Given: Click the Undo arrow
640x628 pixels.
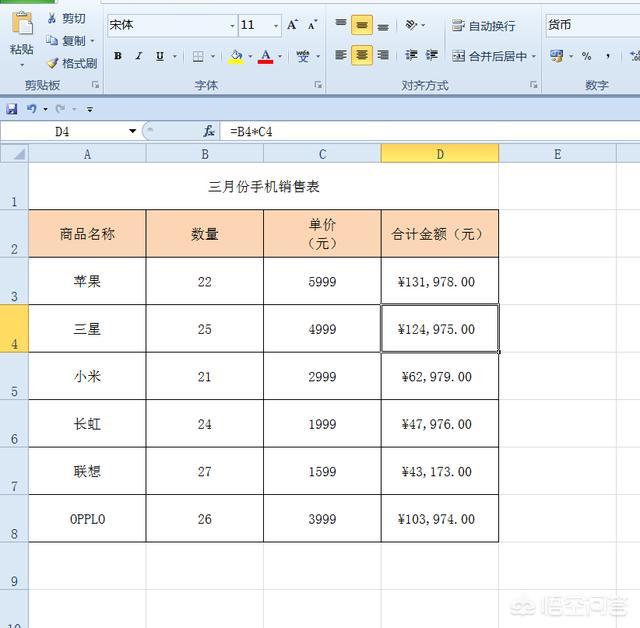Looking at the screenshot, I should (31, 109).
